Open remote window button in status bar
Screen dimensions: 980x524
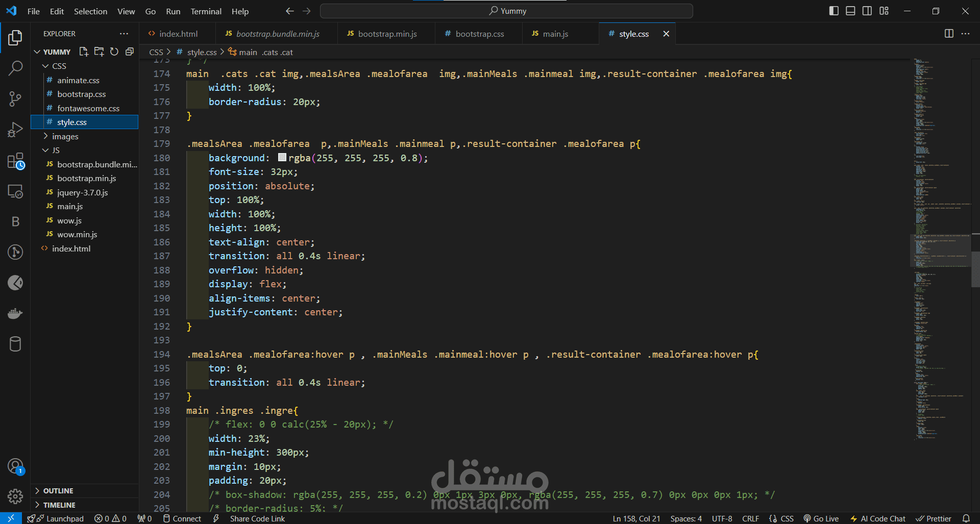11,518
